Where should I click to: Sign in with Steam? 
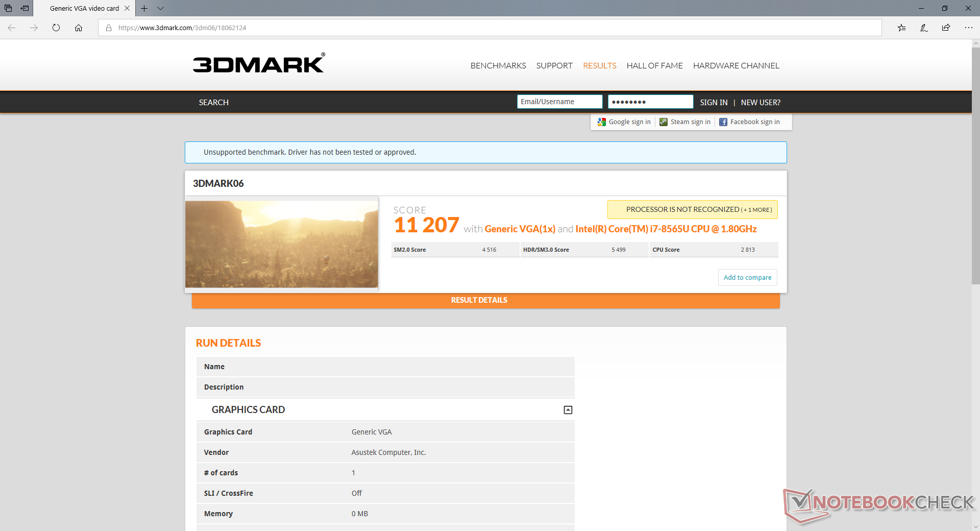[x=685, y=122]
